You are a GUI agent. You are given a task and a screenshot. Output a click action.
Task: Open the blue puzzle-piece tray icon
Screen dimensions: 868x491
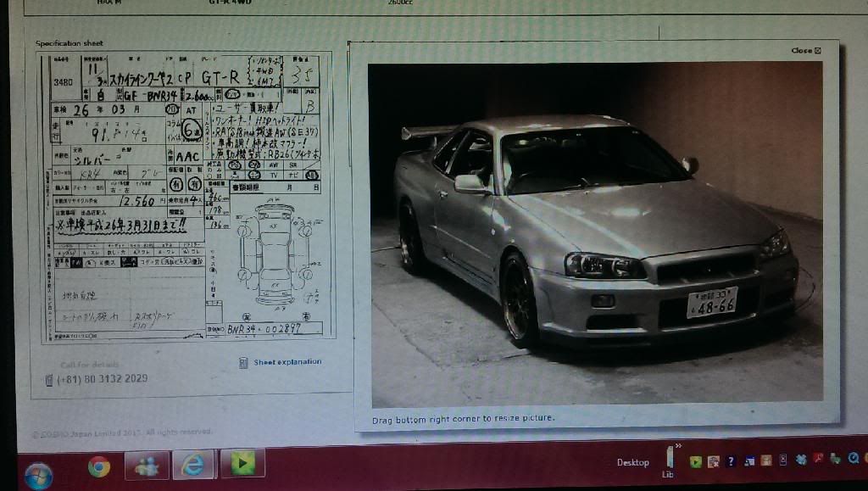[800, 460]
